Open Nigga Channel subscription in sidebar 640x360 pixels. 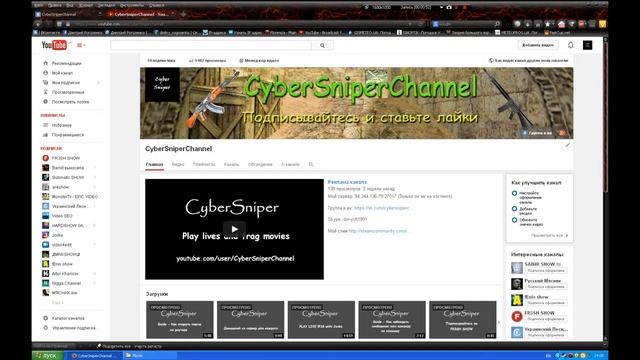pos(66,283)
